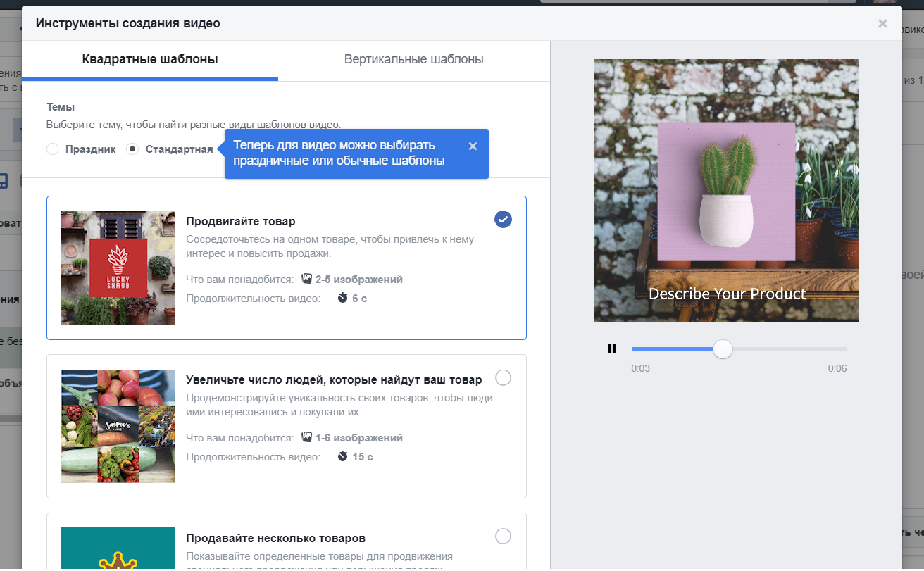Click the 'Продавайте несколько товаров' heading

tap(275, 537)
